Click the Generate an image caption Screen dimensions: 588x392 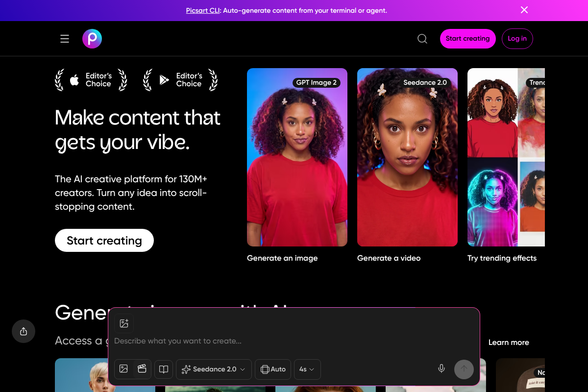(x=282, y=258)
